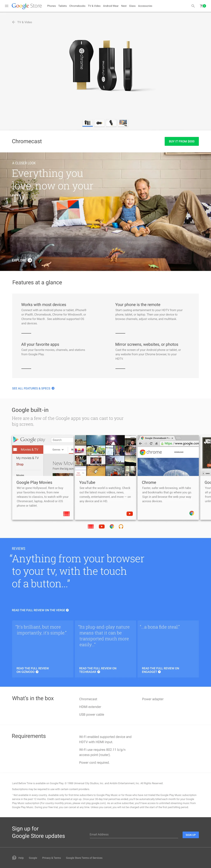Click See All Features & Specs link
This screenshot has width=211, height=868.
[33, 388]
